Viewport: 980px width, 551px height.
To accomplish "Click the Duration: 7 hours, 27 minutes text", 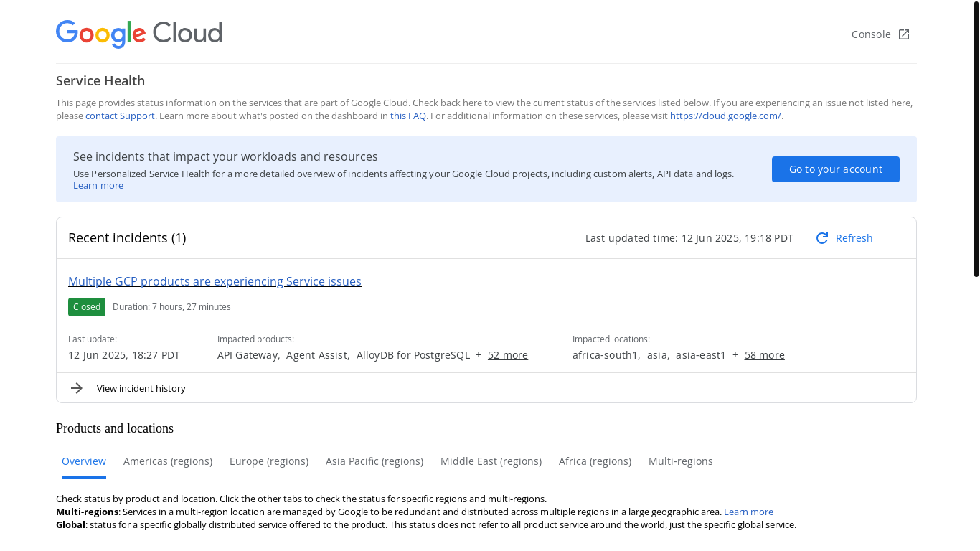I will coord(171,307).
